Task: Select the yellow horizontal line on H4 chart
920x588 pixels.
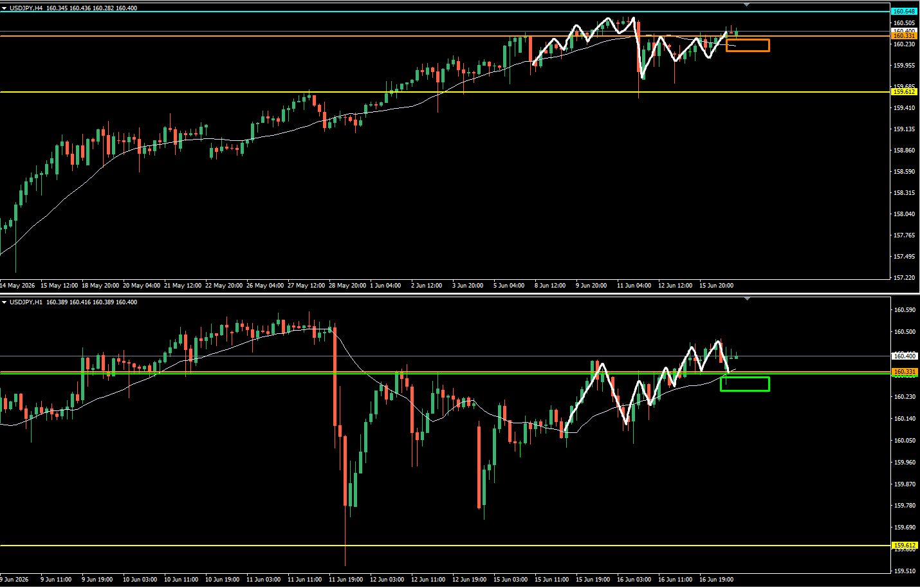Action: coord(444,92)
